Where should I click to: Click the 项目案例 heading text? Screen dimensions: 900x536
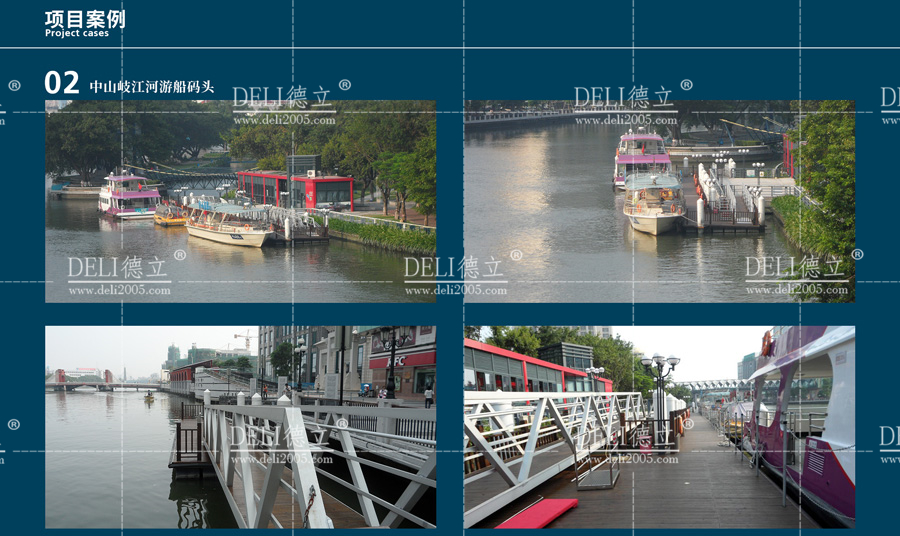pyautogui.click(x=85, y=19)
